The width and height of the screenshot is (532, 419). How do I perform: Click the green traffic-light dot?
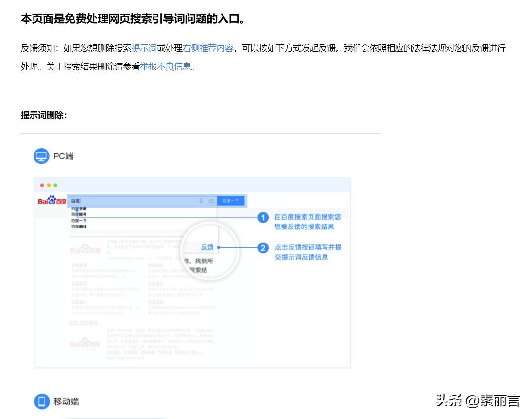coord(54,186)
